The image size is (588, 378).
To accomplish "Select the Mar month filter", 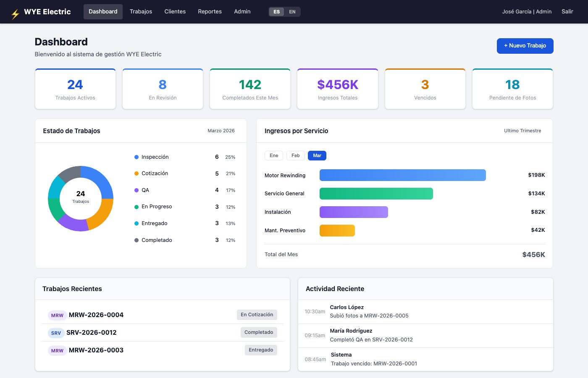I will click(x=317, y=155).
